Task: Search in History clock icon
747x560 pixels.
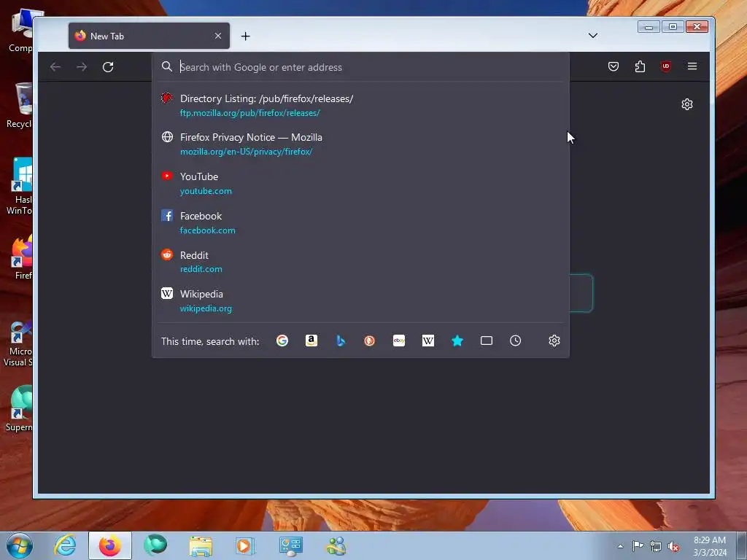Action: pos(516,341)
